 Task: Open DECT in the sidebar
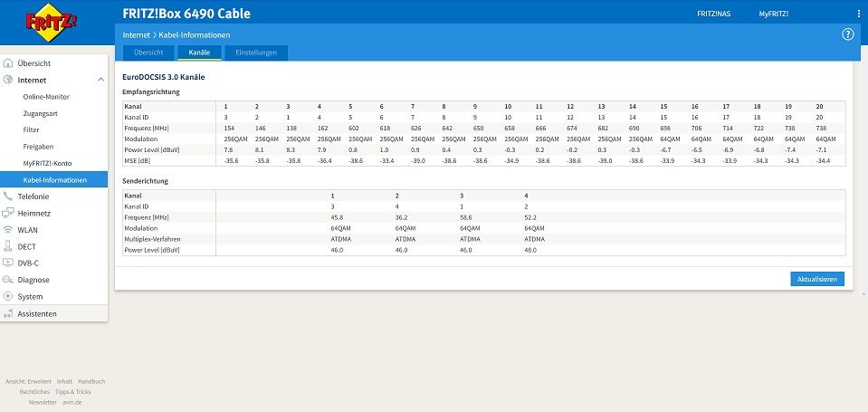26,246
